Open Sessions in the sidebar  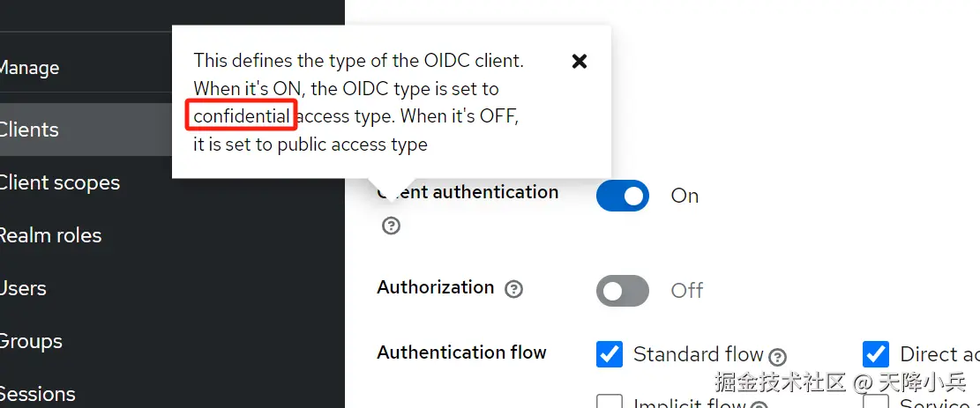(x=37, y=393)
